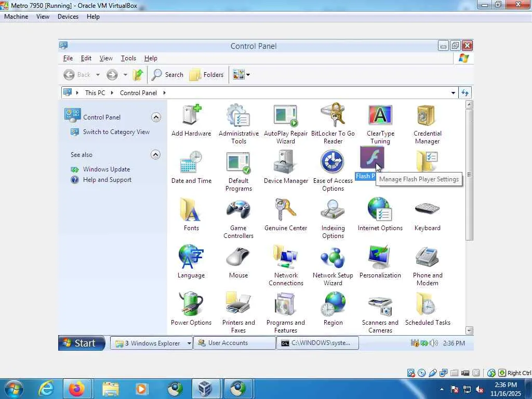This screenshot has width=532, height=399.
Task: Open Phone and Modem
Action: click(x=427, y=265)
